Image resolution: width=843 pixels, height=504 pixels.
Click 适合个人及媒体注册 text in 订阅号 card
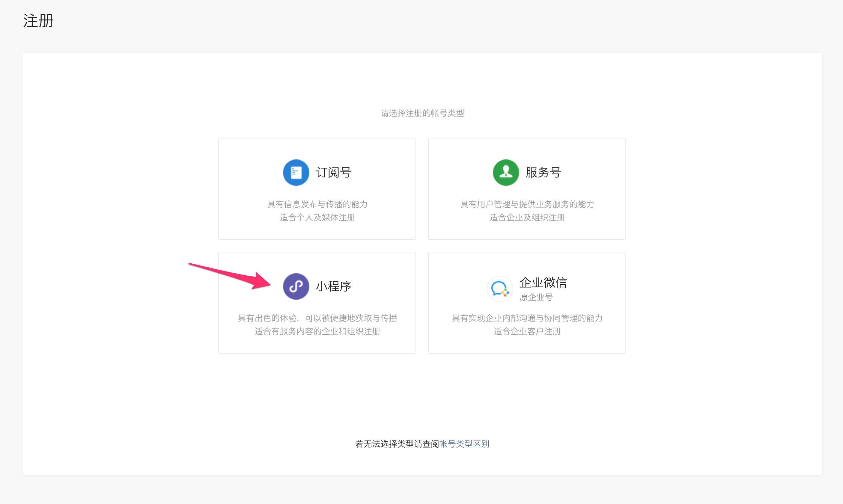[317, 217]
